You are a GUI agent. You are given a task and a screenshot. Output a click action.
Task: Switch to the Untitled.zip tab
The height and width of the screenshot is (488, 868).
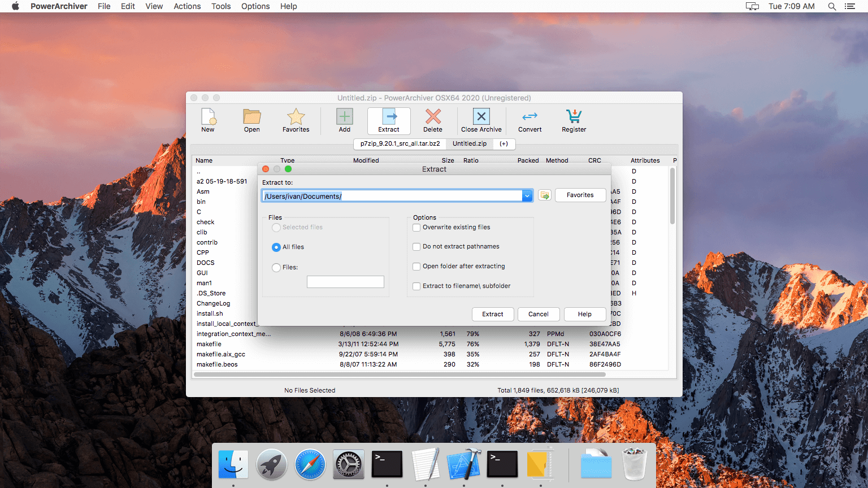[470, 144]
